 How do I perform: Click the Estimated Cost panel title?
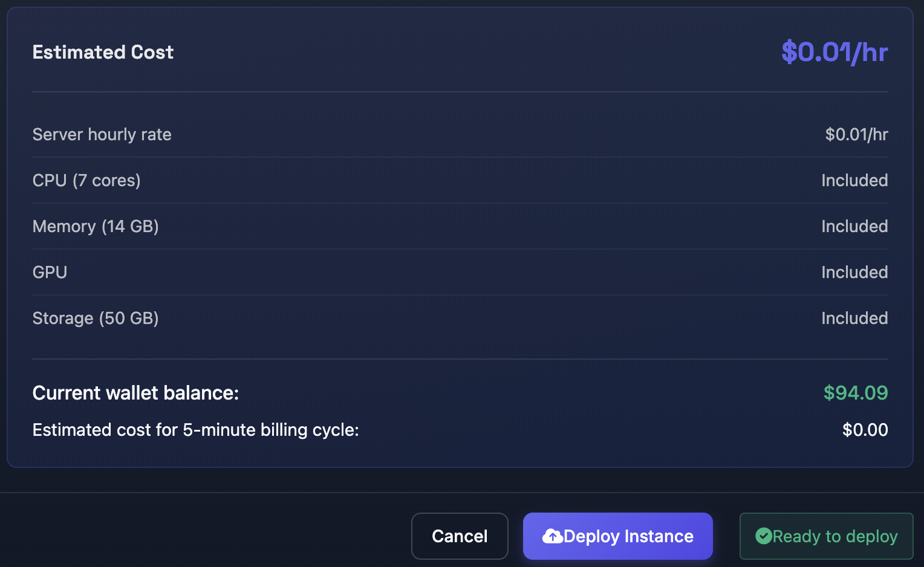click(103, 52)
